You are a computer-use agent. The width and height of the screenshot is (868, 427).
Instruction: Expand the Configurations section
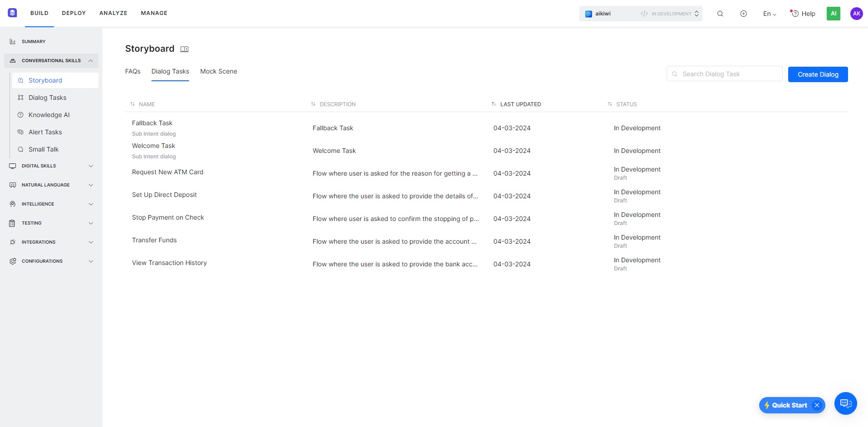(x=91, y=261)
